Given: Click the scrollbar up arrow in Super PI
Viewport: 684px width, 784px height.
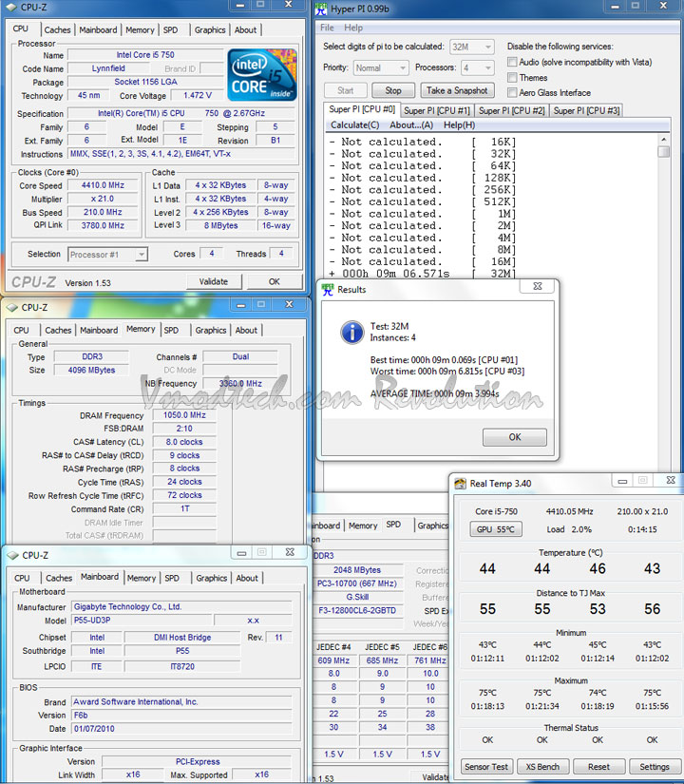Looking at the screenshot, I should click(x=664, y=140).
